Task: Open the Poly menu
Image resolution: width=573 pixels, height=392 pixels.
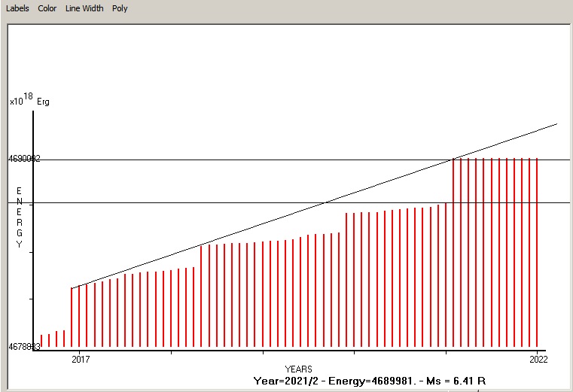Action: point(120,8)
